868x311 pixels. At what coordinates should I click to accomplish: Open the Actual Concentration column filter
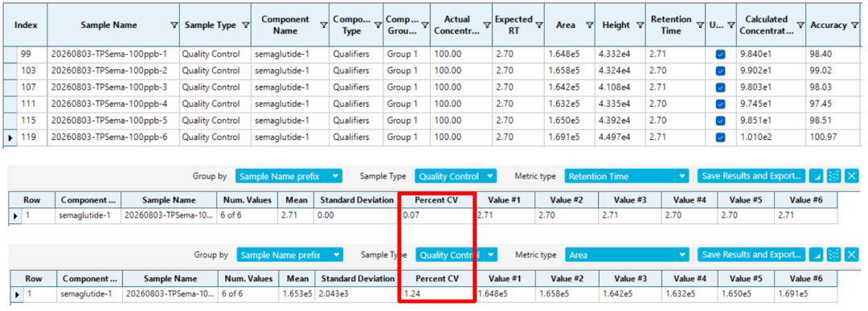pyautogui.click(x=487, y=26)
